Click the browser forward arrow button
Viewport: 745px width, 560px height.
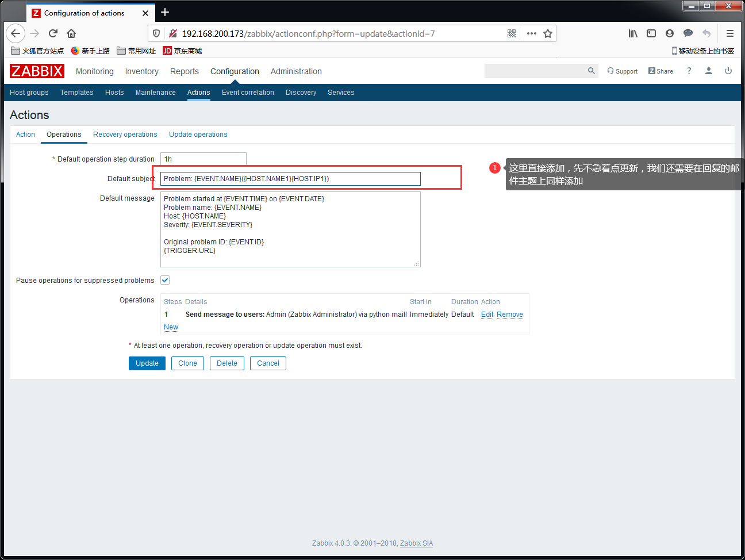(x=34, y=33)
